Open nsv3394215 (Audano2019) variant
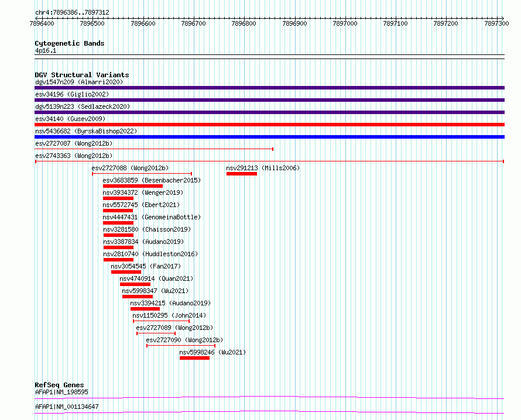This screenshot has height=420, width=521. (170, 303)
